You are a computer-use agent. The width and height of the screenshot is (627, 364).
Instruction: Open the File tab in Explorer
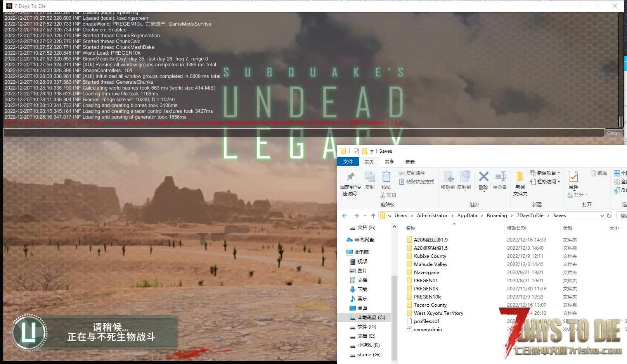pos(348,162)
